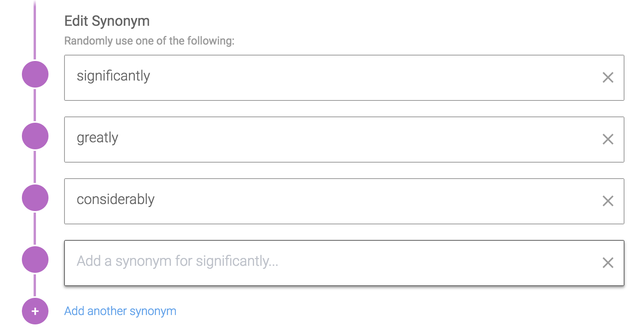
Task: Focus the "significantly" text field
Action: (313, 77)
